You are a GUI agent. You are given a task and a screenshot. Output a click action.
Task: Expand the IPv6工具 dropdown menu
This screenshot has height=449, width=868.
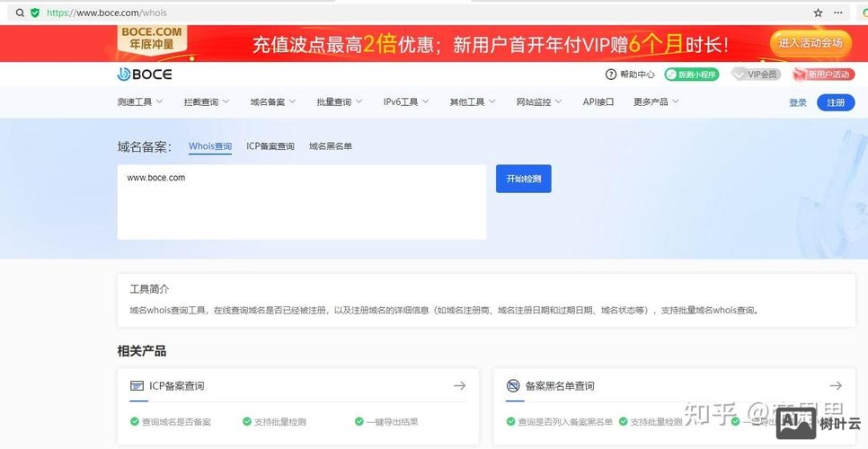pyautogui.click(x=406, y=101)
